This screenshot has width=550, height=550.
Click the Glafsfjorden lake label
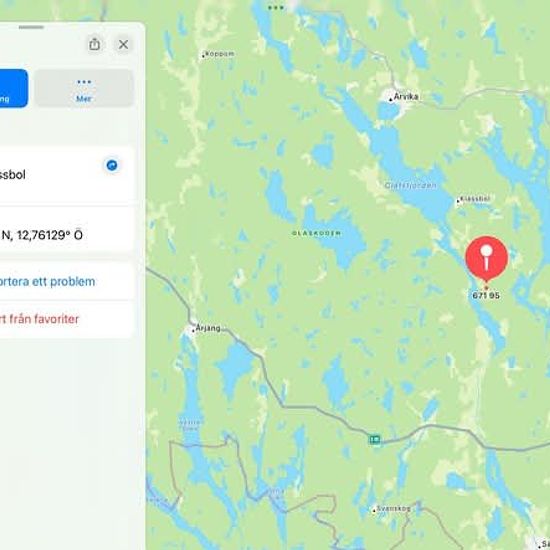click(410, 185)
